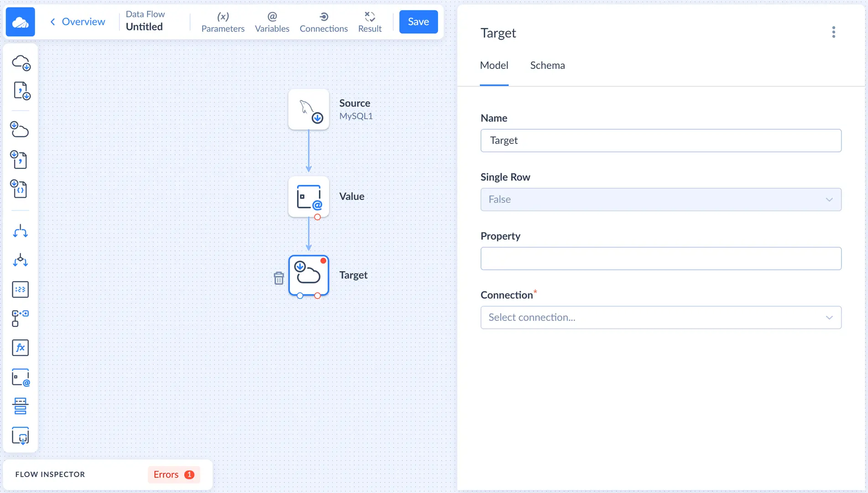Image resolution: width=868 pixels, height=493 pixels.
Task: Select the Row Count component icon
Action: pyautogui.click(x=20, y=289)
